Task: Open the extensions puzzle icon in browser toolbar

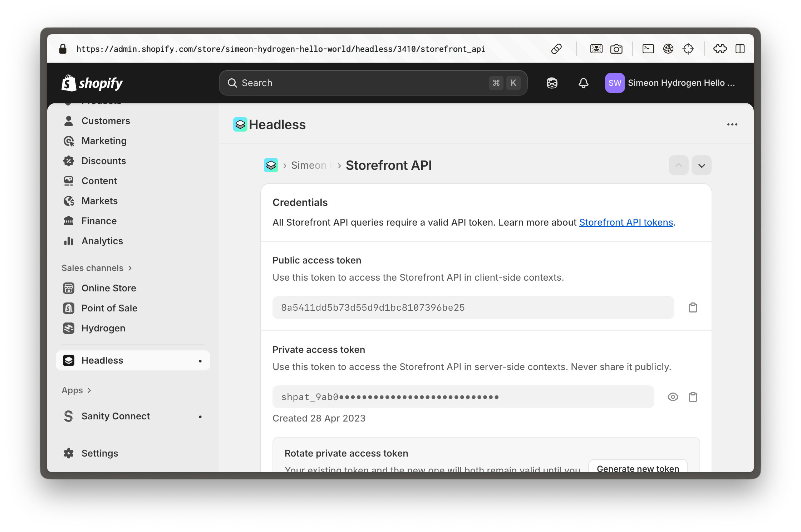Action: point(720,49)
